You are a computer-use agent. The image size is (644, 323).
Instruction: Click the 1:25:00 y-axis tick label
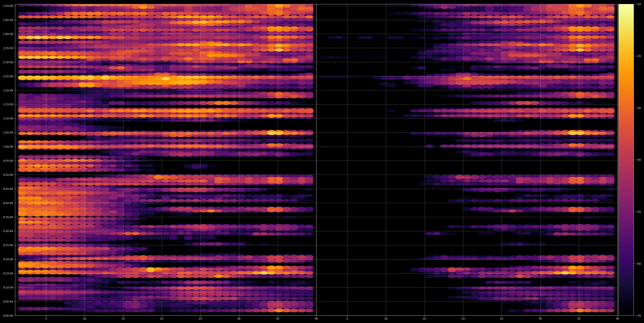(x=8, y=76)
